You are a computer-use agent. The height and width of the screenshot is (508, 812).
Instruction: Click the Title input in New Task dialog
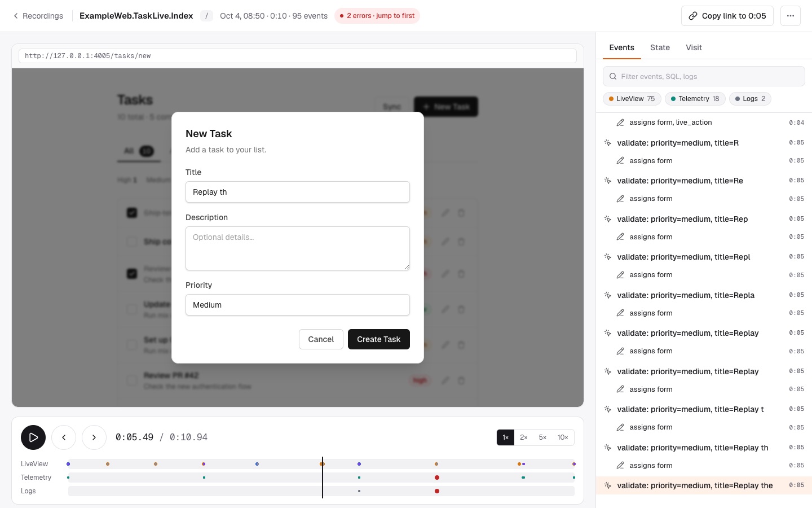pyautogui.click(x=298, y=192)
